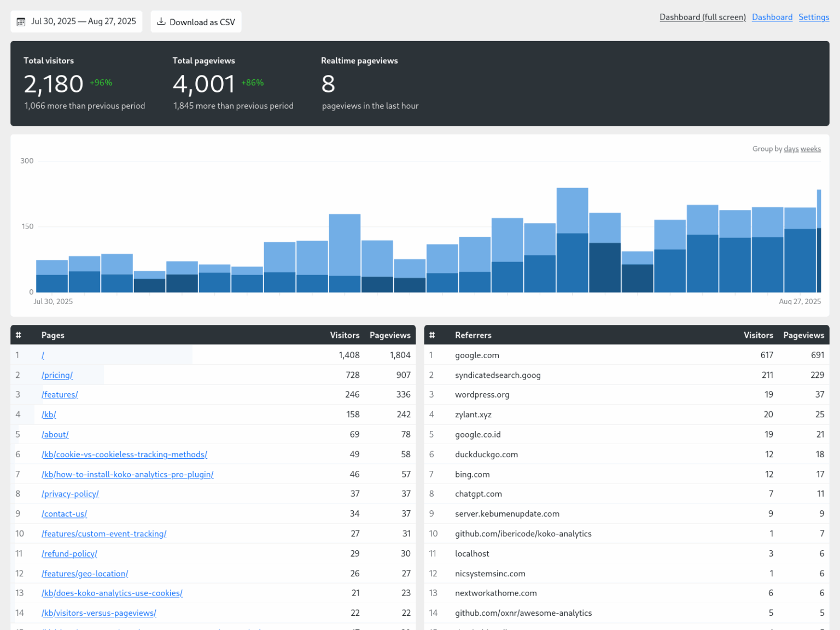
Task: Group the chart by weeks
Action: click(x=810, y=148)
